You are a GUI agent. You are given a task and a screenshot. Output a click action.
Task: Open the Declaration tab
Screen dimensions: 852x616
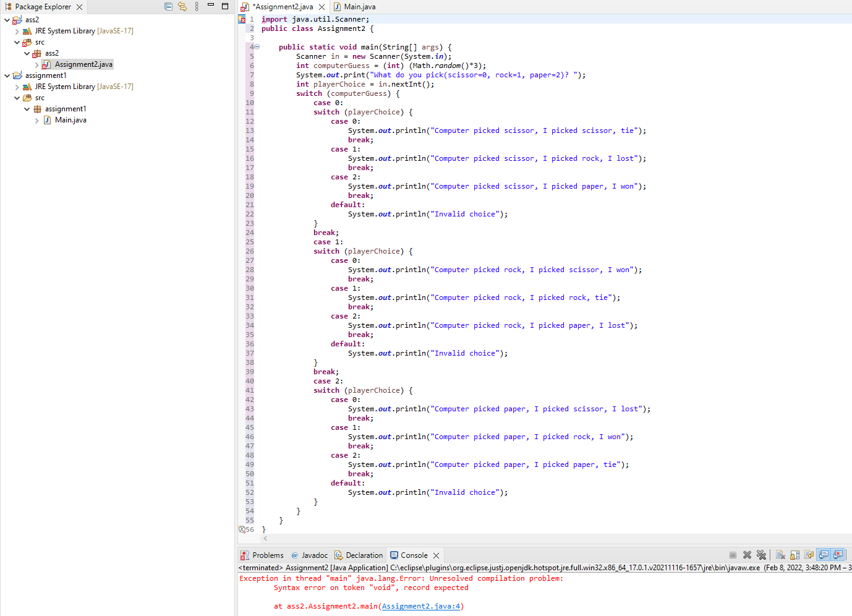coord(359,555)
